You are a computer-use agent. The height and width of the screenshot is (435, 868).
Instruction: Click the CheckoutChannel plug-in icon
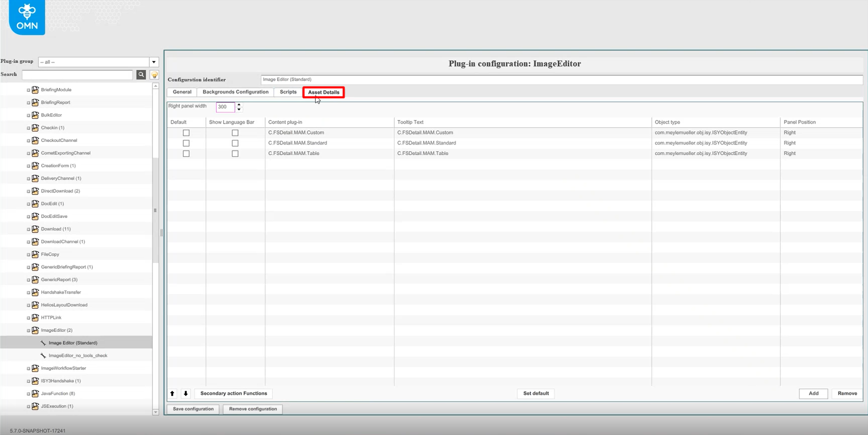[35, 140]
